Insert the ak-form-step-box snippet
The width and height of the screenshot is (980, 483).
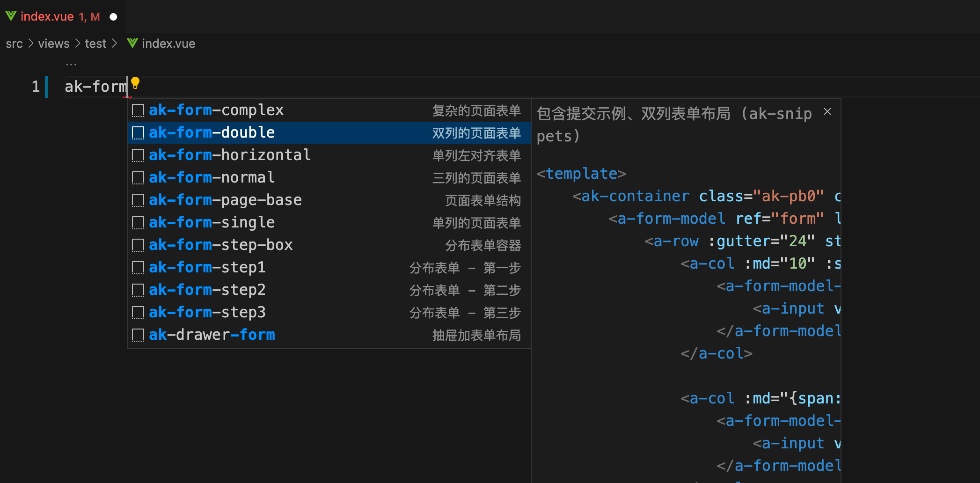coord(220,245)
